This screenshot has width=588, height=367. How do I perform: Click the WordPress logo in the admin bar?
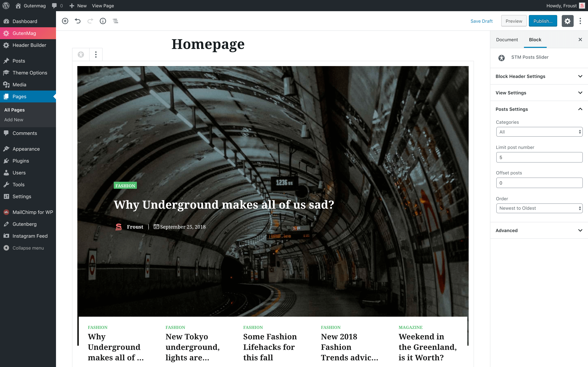6,5
